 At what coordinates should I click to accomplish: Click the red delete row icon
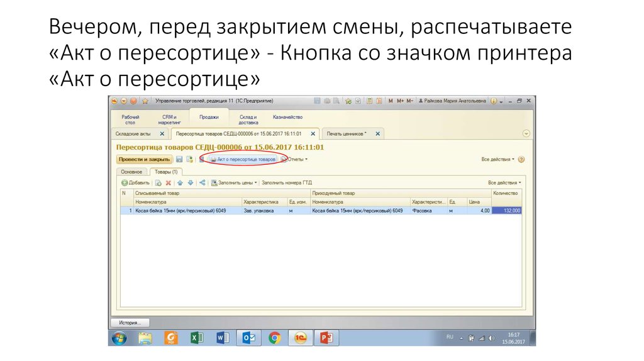168,182
